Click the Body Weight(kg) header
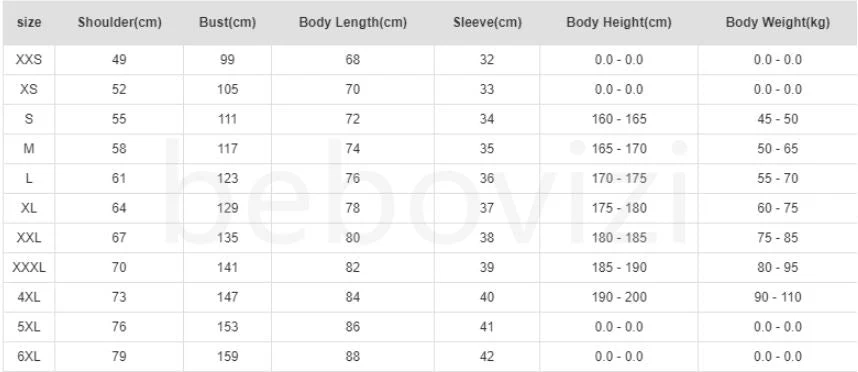 [x=778, y=23]
